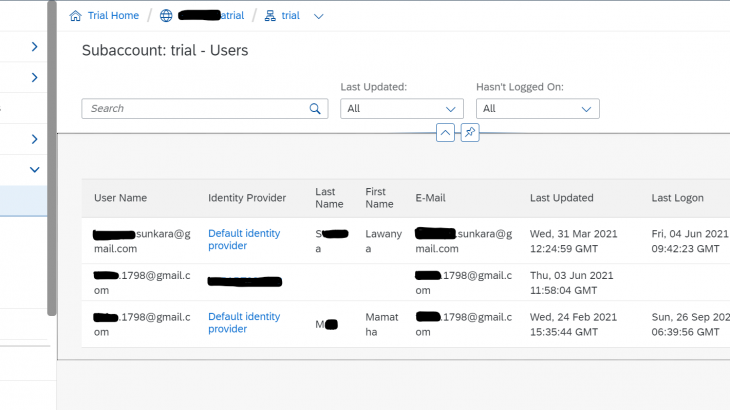The height and width of the screenshot is (410, 730).
Task: Collapse the header with the up-arrow button
Action: click(445, 133)
